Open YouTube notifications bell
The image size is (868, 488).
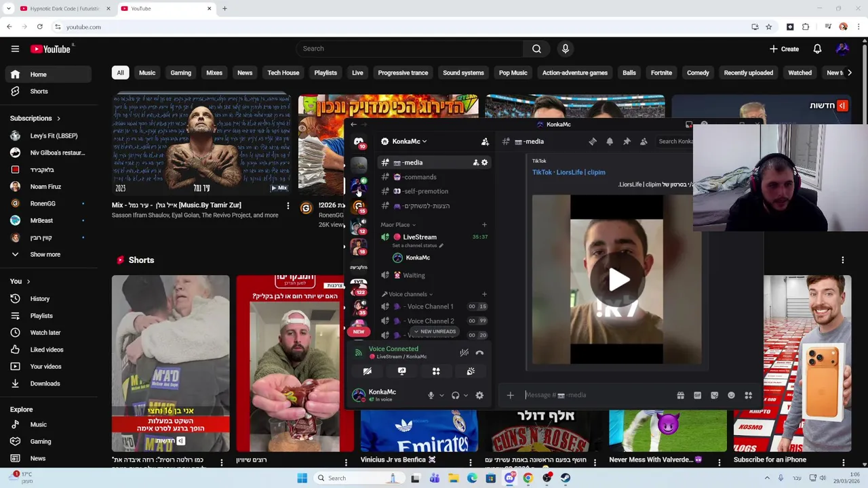817,49
